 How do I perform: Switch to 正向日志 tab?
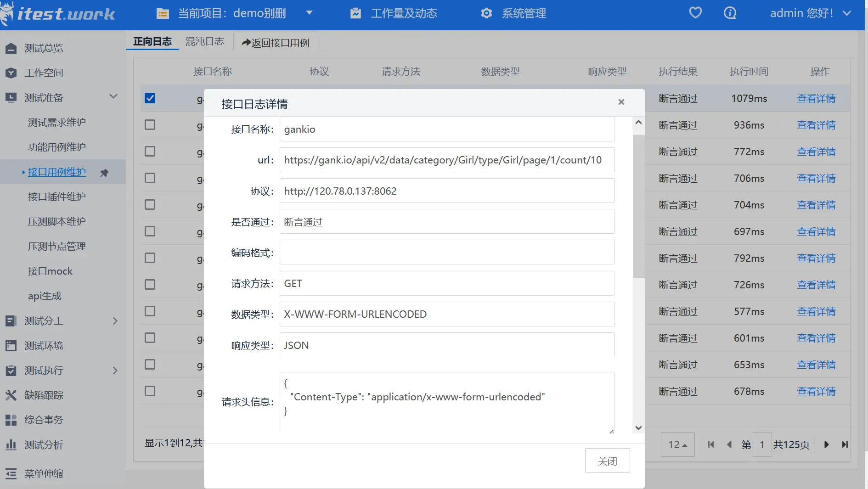point(152,41)
